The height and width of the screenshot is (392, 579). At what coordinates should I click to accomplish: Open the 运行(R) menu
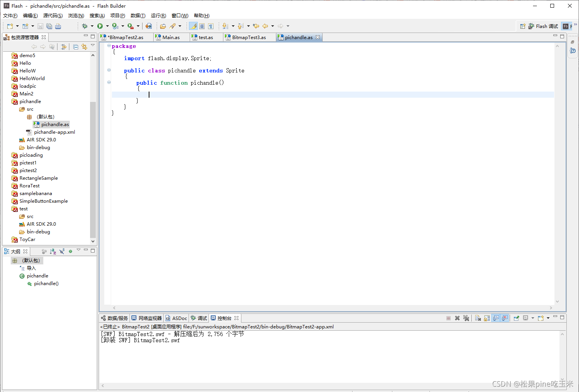[x=159, y=16]
